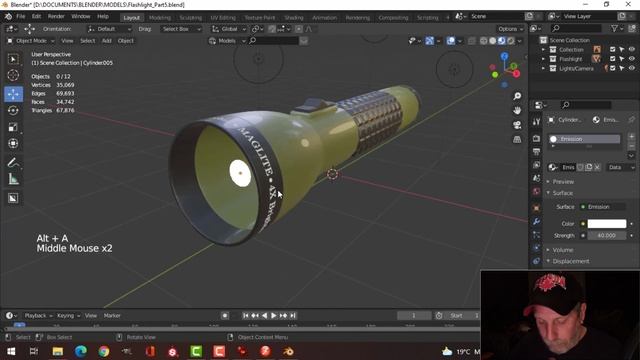Viewport: 640px width, 360px height.
Task: Open the Object properties tab
Action: [536, 208]
